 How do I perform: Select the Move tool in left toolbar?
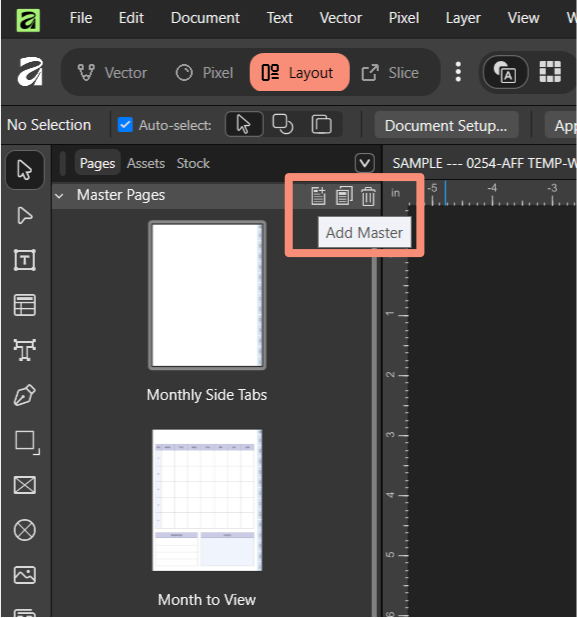pyautogui.click(x=24, y=170)
